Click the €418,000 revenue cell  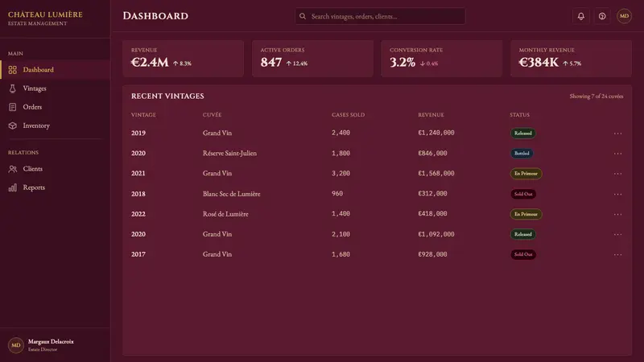click(432, 213)
